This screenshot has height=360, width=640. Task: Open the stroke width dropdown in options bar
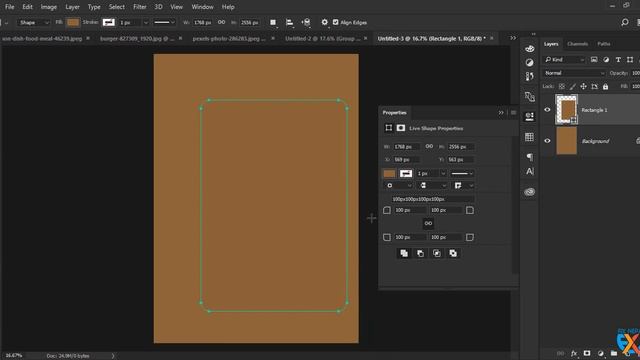pyautogui.click(x=146, y=22)
